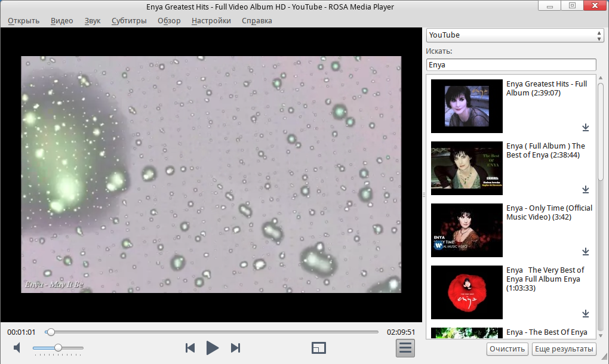The height and width of the screenshot is (364, 609).
Task: Open the Звук menu
Action: point(93,20)
